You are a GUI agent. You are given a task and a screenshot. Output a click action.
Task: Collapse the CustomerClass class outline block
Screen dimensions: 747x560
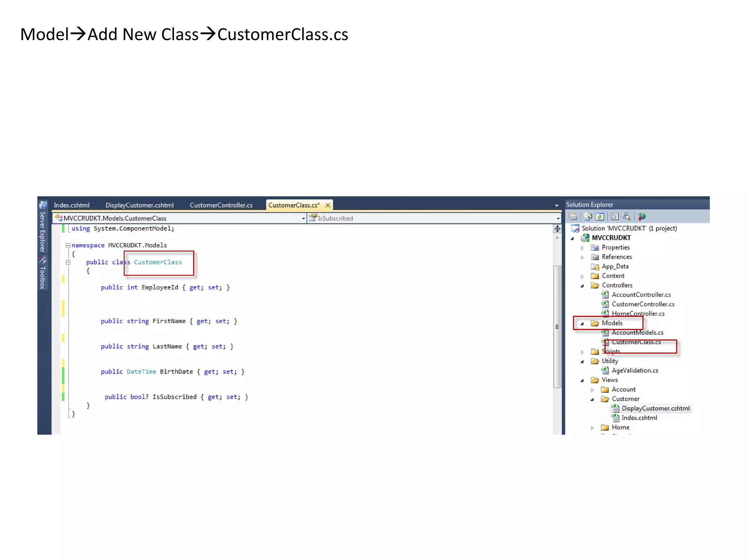tap(68, 262)
